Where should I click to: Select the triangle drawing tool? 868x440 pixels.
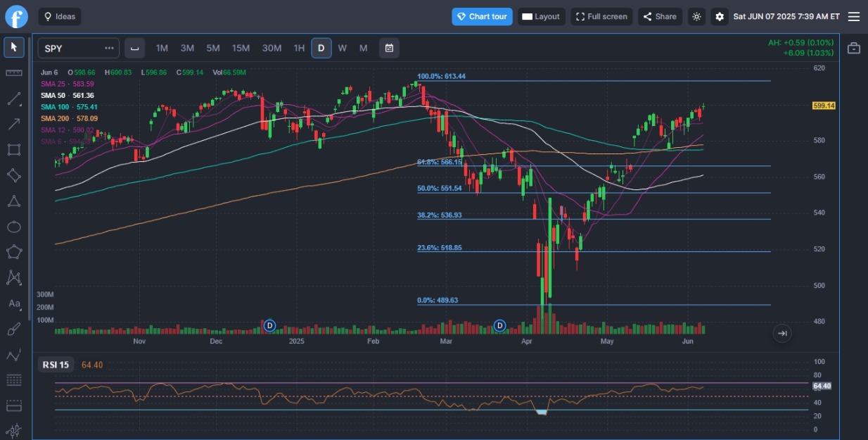coord(14,201)
